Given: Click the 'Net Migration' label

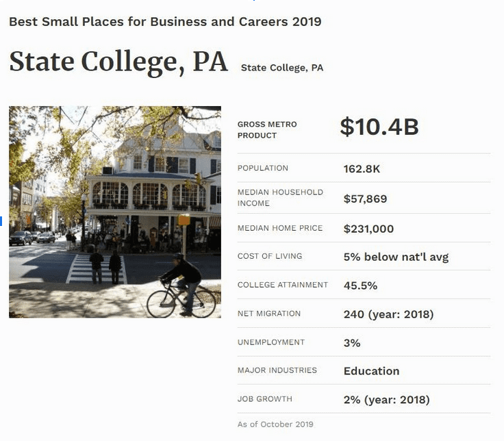Looking at the screenshot, I should (269, 314).
